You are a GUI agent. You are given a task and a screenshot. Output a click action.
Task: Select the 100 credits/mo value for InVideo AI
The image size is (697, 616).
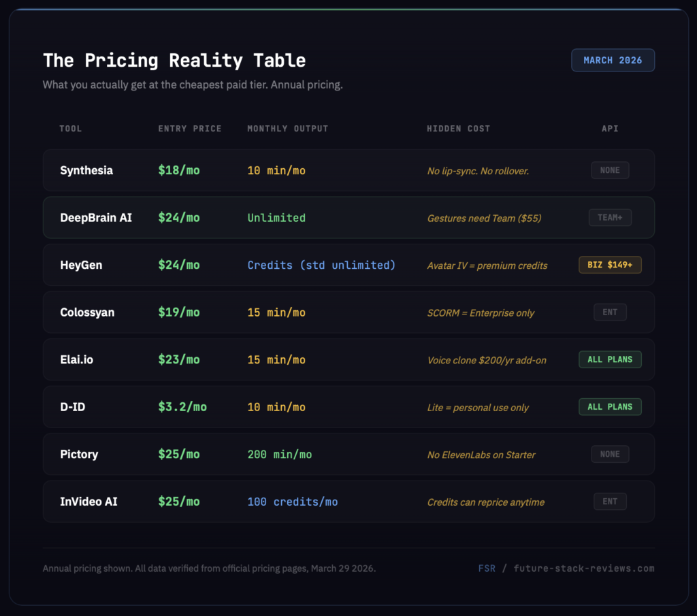[292, 501]
